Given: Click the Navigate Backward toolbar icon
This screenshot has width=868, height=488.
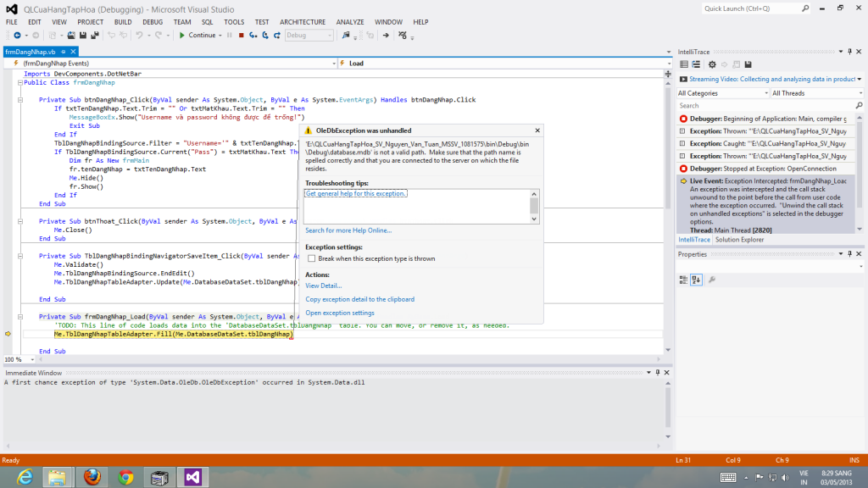Looking at the screenshot, I should click(x=17, y=36).
